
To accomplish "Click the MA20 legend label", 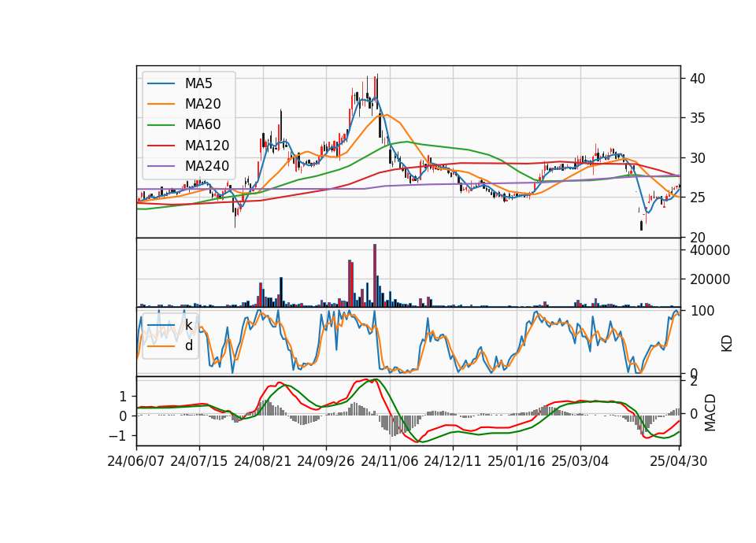I will 202,104.
